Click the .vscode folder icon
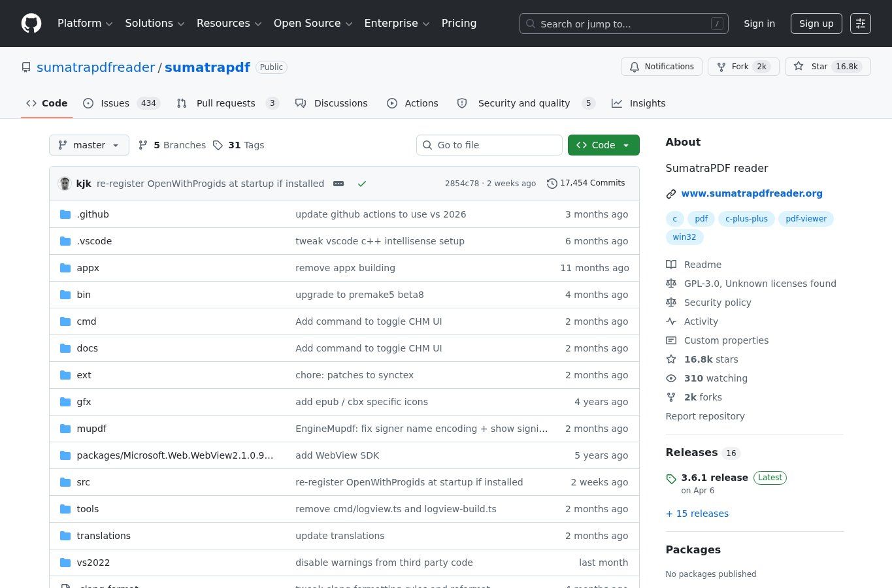The image size is (892, 588). (65, 241)
